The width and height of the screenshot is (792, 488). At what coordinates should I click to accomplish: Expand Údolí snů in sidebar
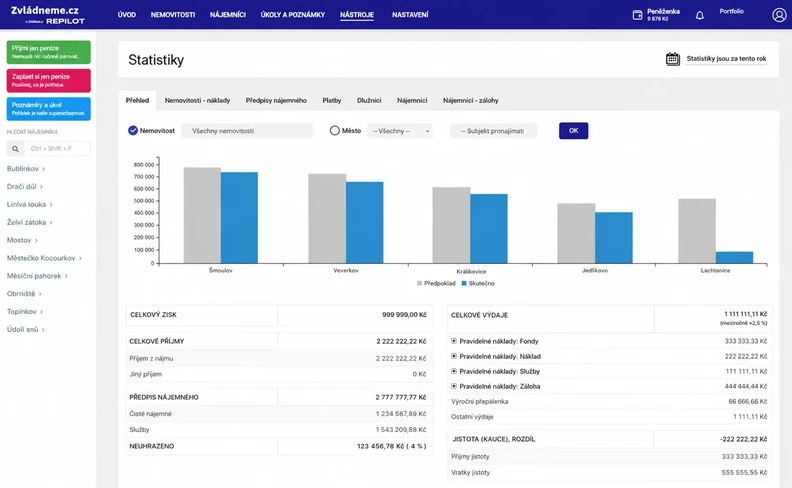(x=26, y=329)
